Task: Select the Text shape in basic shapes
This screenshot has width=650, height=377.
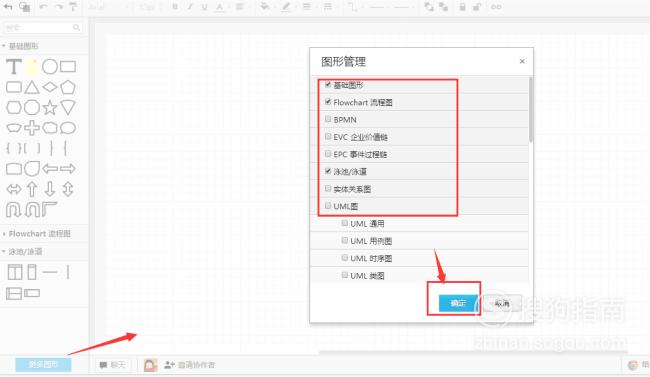Action: click(x=14, y=67)
